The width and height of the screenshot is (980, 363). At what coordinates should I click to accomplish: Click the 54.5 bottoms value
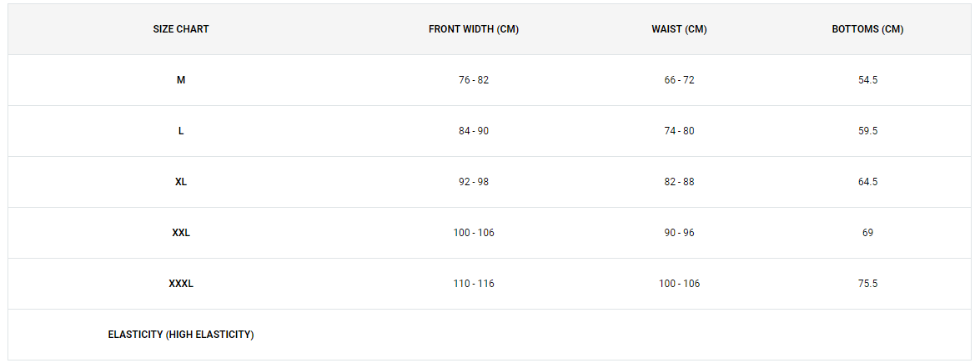point(868,80)
